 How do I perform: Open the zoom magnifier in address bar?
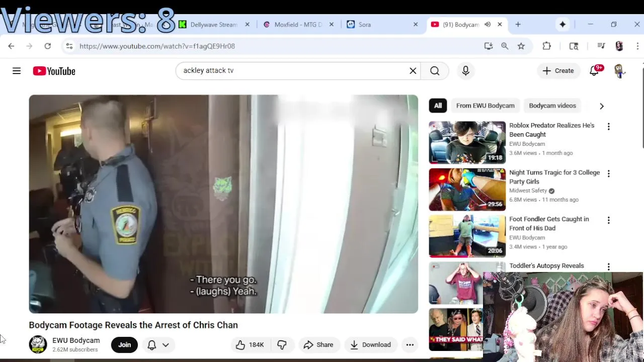[x=505, y=46]
